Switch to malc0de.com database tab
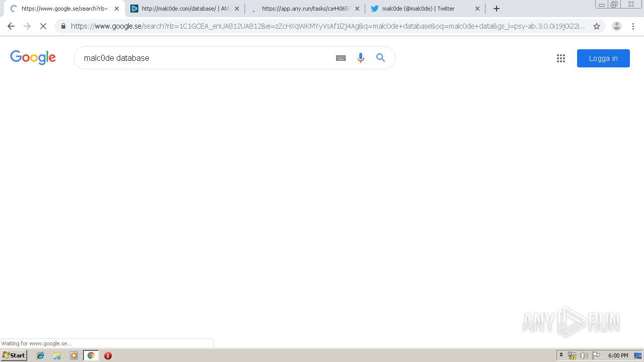Viewport: 644px width, 362px height. click(184, 9)
